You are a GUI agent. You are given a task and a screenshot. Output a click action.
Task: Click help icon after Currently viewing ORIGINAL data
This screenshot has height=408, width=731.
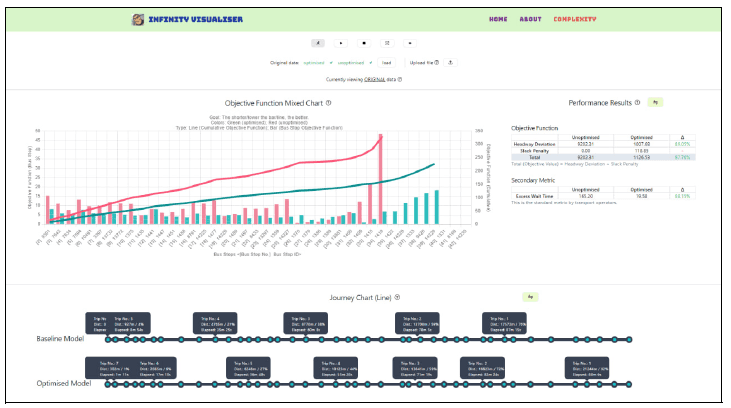pos(400,79)
